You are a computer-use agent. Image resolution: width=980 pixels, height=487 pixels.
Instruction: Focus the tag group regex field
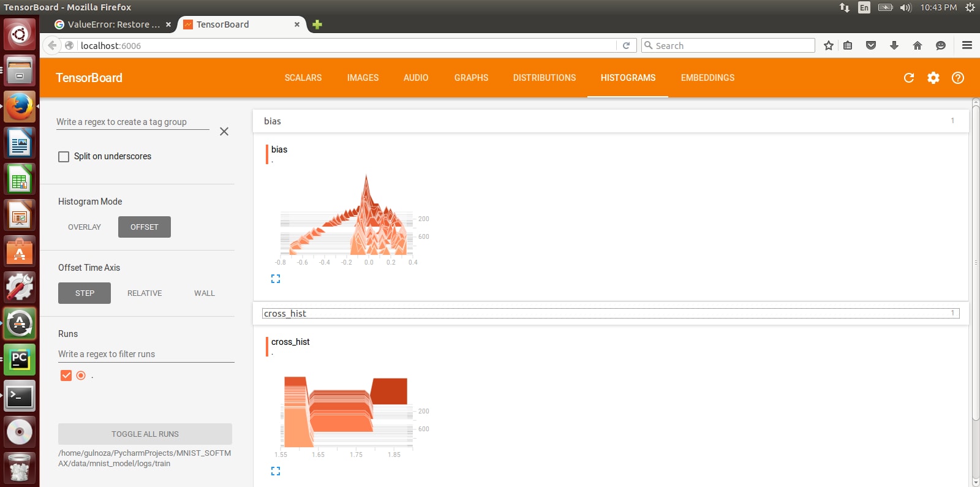(133, 122)
